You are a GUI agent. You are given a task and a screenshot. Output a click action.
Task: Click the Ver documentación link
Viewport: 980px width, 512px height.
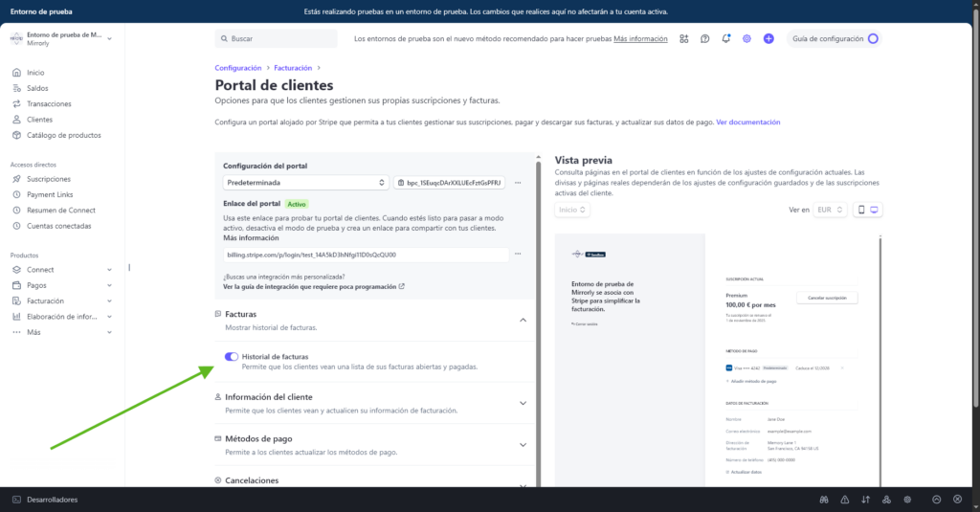[747, 122]
